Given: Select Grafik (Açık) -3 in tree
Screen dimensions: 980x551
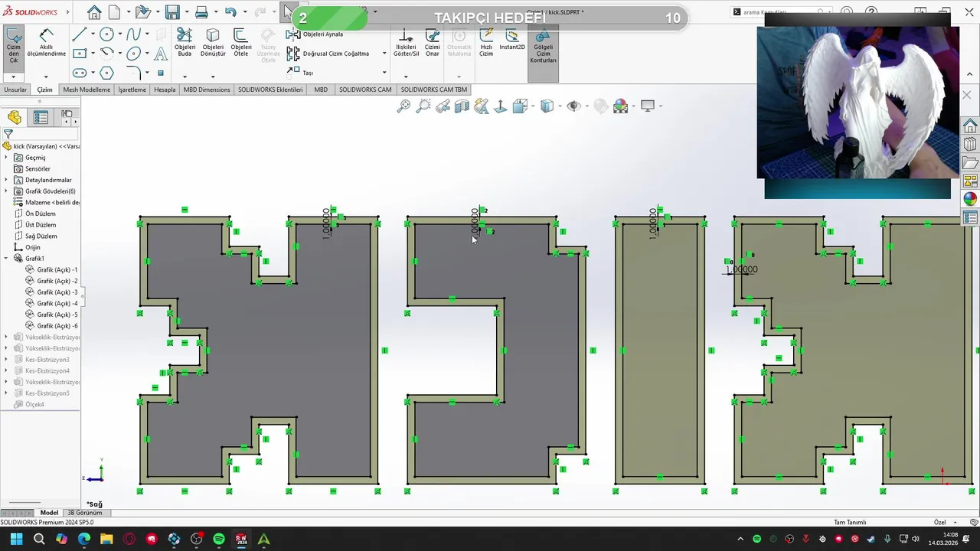Looking at the screenshot, I should tap(57, 292).
